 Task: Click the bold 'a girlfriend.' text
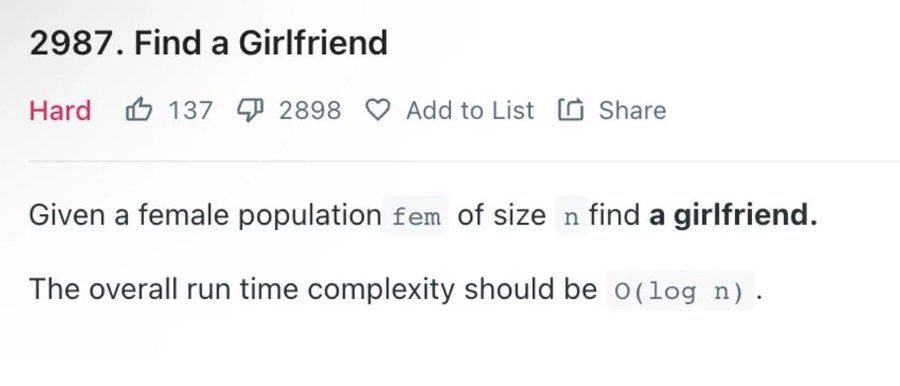pyautogui.click(x=732, y=215)
